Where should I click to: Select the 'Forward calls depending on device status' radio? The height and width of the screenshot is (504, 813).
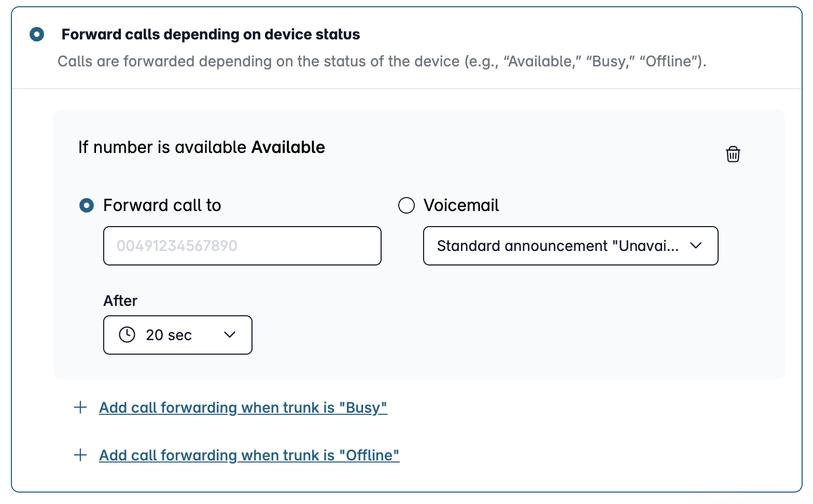coord(37,35)
